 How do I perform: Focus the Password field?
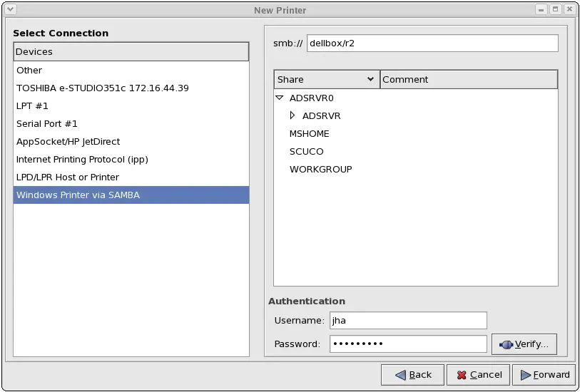[x=408, y=344]
